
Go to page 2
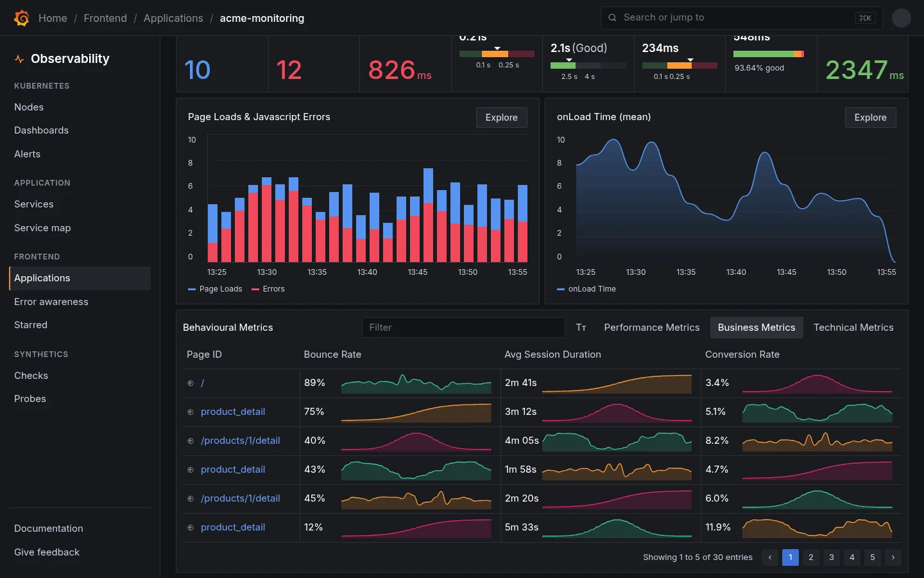pos(811,557)
